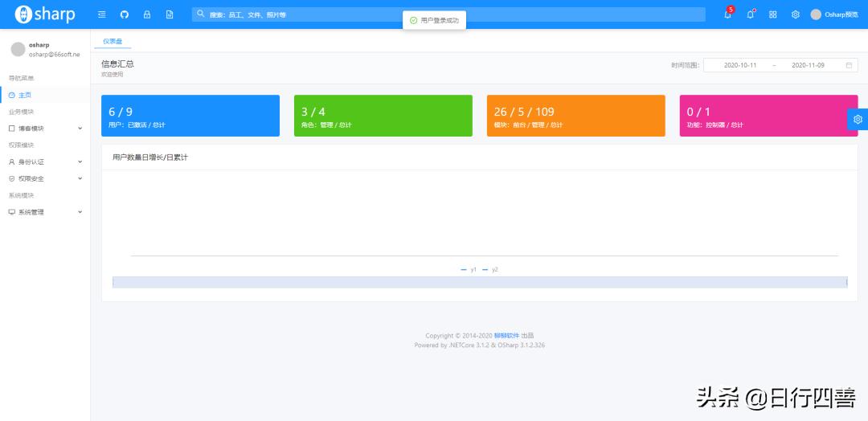Click the osharp@66soft.ne email text
Viewport: 868px width, 421px height.
pyautogui.click(x=55, y=54)
